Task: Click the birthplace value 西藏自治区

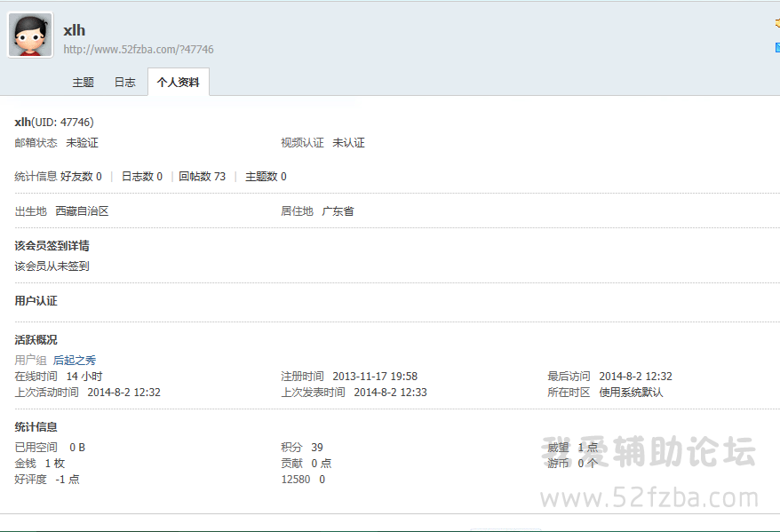Action: pos(82,211)
